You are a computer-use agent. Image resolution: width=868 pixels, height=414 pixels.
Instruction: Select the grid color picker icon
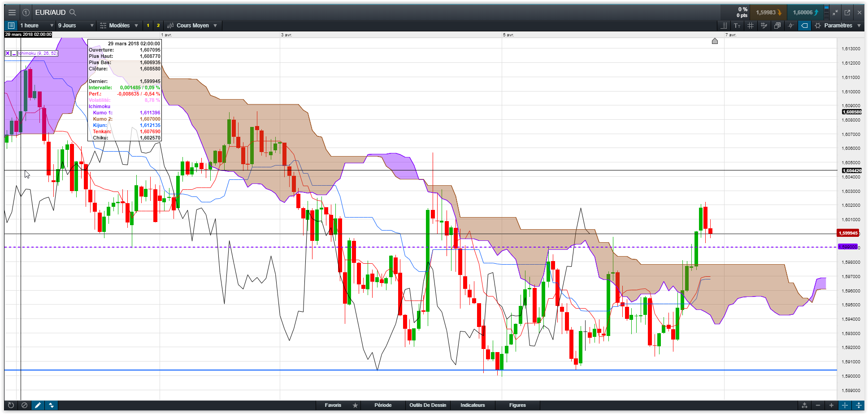(764, 26)
